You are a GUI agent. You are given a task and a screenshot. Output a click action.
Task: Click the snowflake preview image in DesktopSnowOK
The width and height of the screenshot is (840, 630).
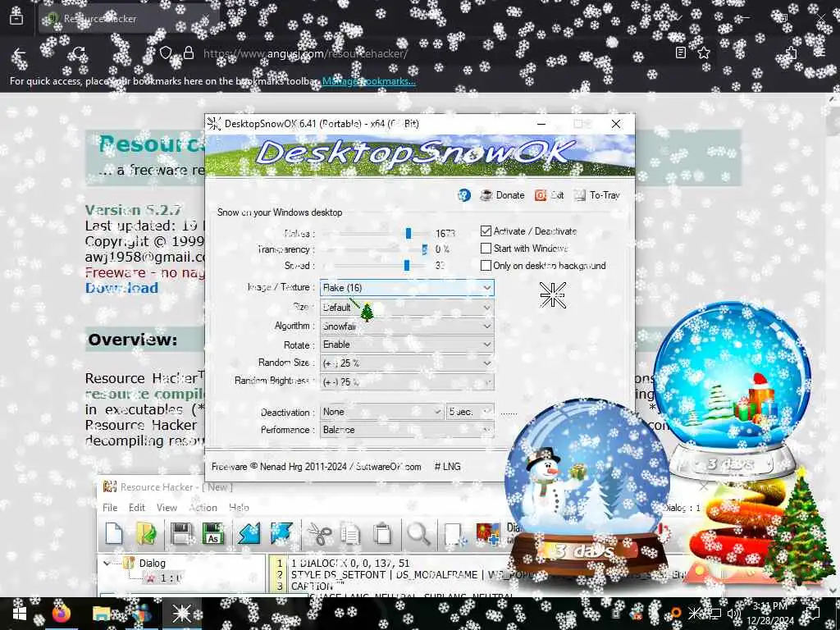[553, 295]
